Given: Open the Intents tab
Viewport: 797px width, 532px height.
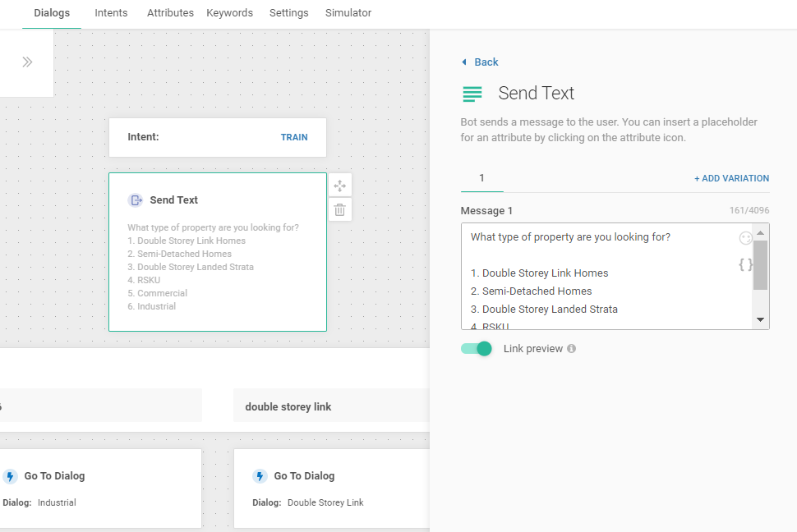Looking at the screenshot, I should click(x=111, y=13).
